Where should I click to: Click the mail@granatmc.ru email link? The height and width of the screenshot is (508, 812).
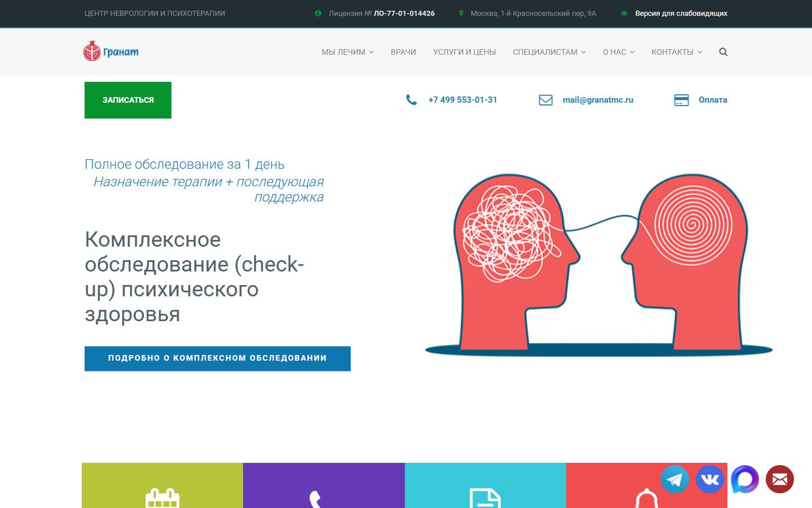point(598,100)
